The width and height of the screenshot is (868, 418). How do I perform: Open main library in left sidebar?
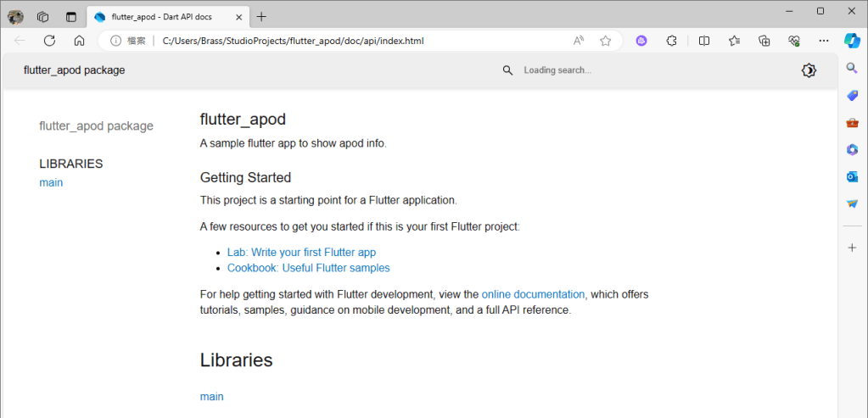click(51, 182)
